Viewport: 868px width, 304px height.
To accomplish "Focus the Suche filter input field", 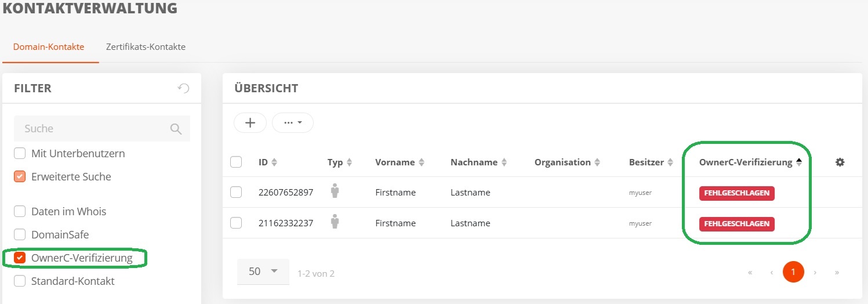I will 102,129.
